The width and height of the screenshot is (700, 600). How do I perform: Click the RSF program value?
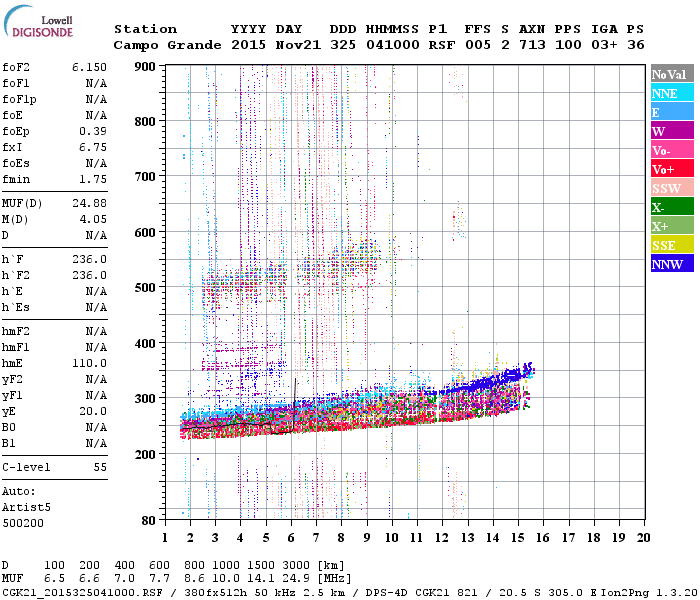tap(442, 45)
